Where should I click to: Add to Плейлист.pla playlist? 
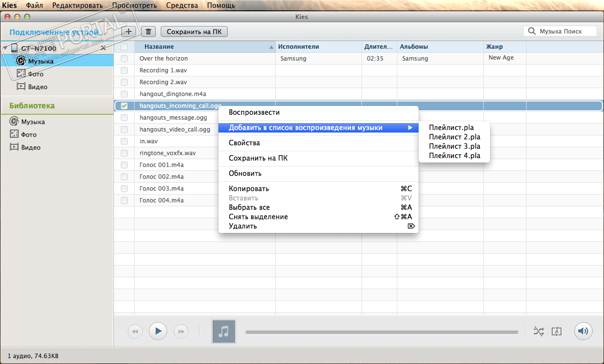click(x=454, y=128)
